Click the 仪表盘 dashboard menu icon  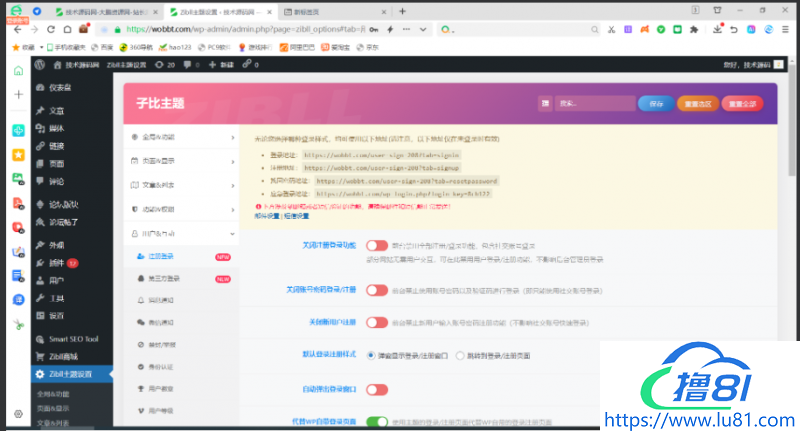click(39, 87)
